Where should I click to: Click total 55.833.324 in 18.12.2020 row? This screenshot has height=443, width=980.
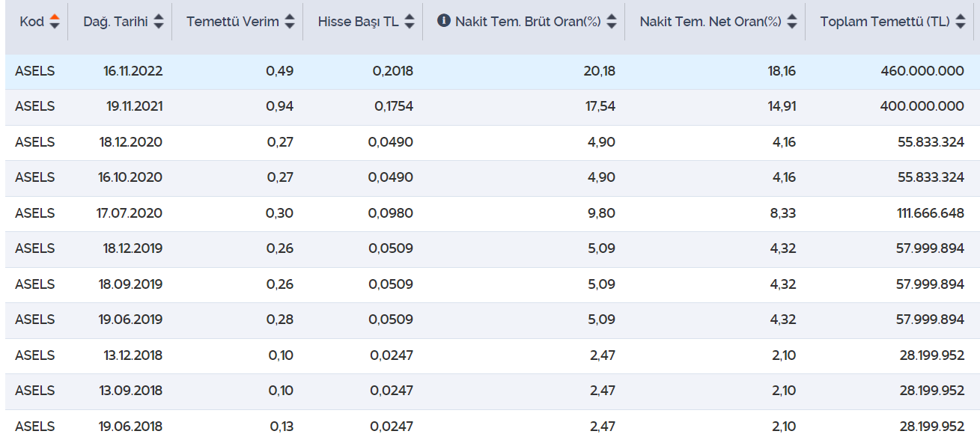(x=931, y=142)
